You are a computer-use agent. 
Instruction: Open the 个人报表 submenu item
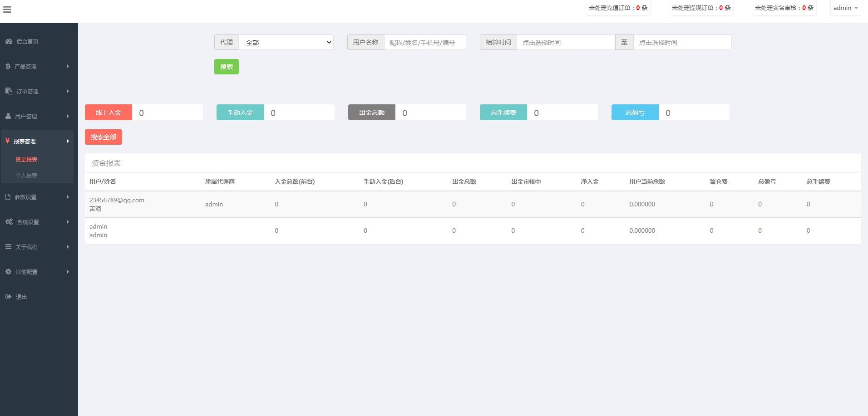(26, 176)
